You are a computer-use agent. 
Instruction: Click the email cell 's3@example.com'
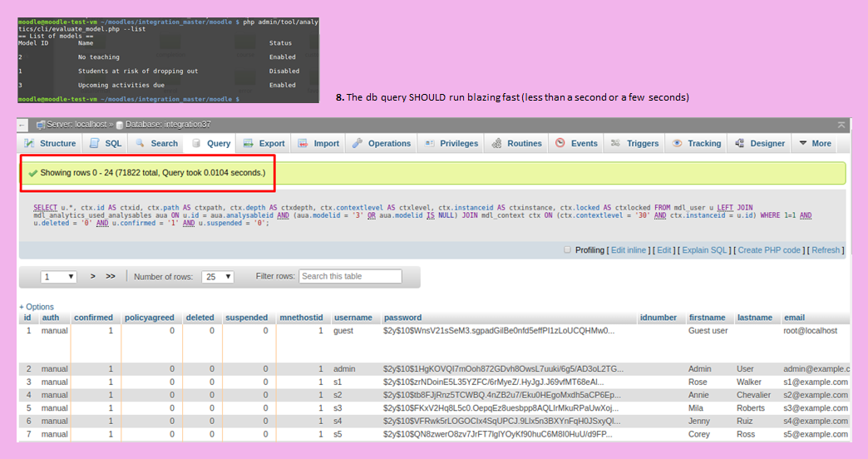coord(816,408)
